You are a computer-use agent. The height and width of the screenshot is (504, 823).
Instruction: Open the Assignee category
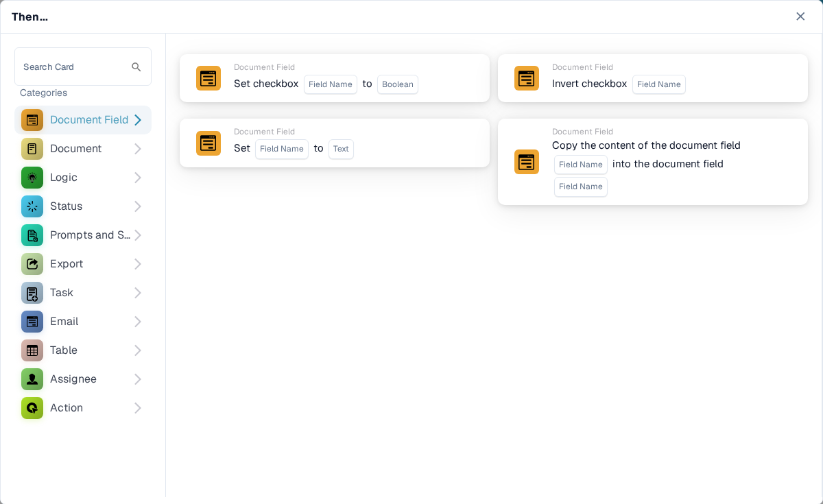(83, 379)
